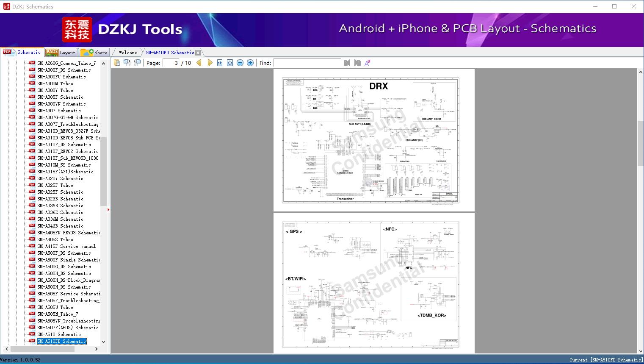Click the document scroll down arrow
This screenshot has height=364, width=644.
coord(640,351)
